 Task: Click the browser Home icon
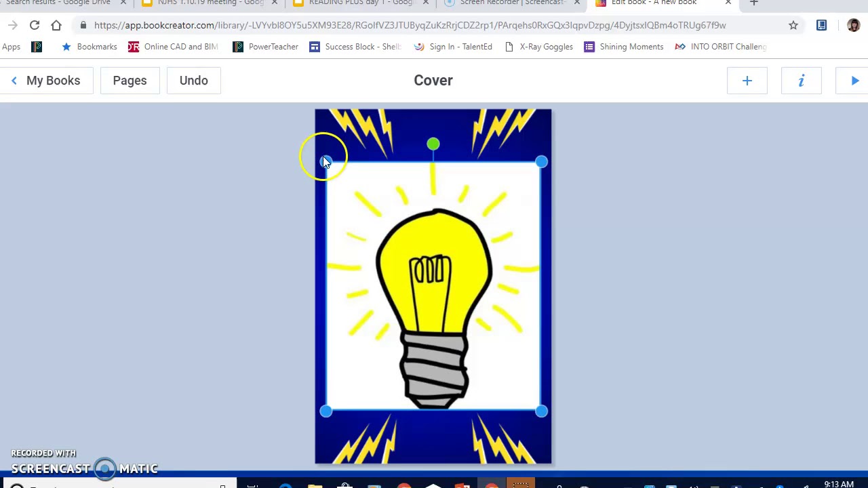[x=56, y=25]
